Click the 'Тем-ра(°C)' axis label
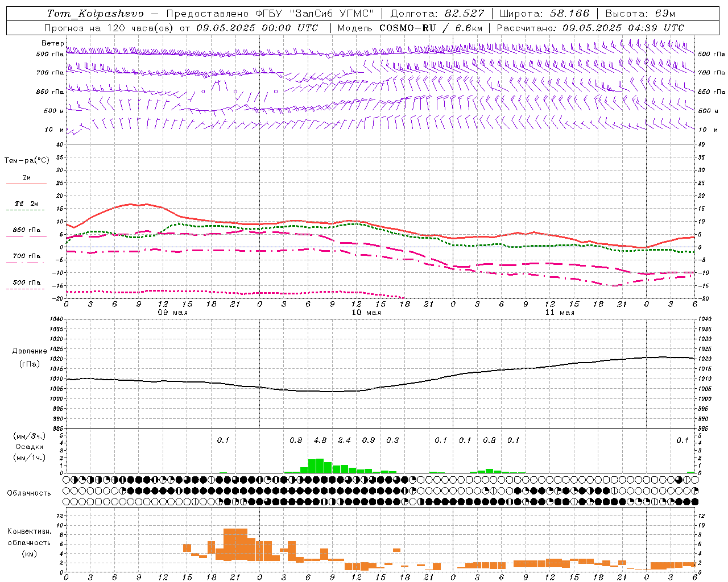The image size is (728, 582). point(27,161)
